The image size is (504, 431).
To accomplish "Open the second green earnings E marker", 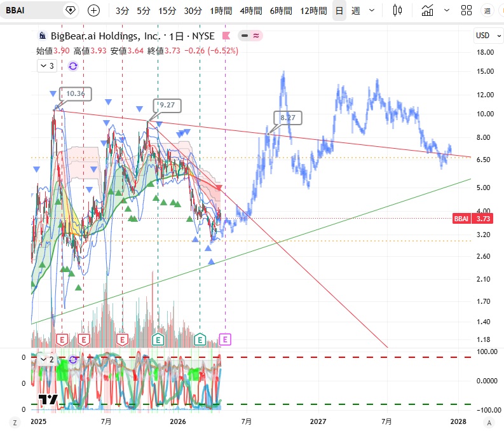I will pos(200,339).
